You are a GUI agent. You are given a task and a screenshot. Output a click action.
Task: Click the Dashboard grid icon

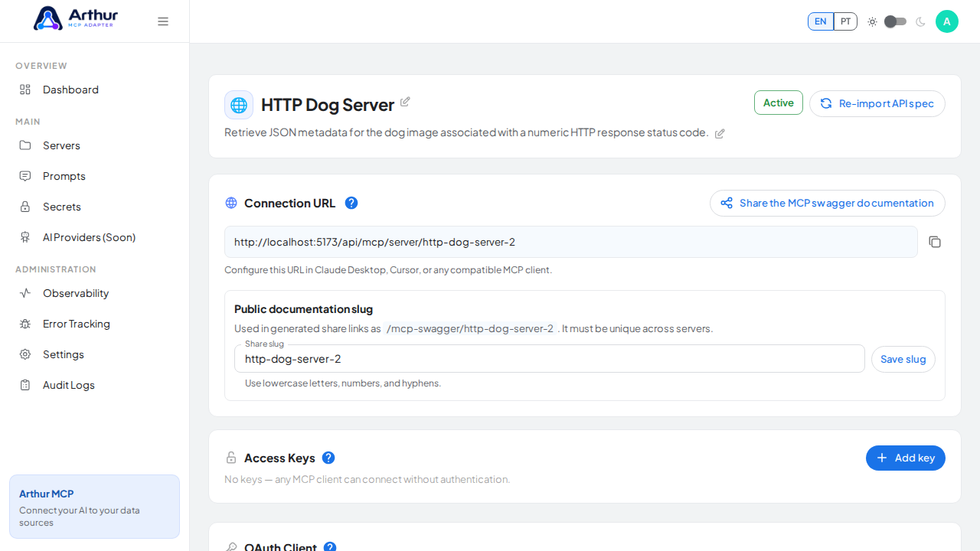pos(25,90)
